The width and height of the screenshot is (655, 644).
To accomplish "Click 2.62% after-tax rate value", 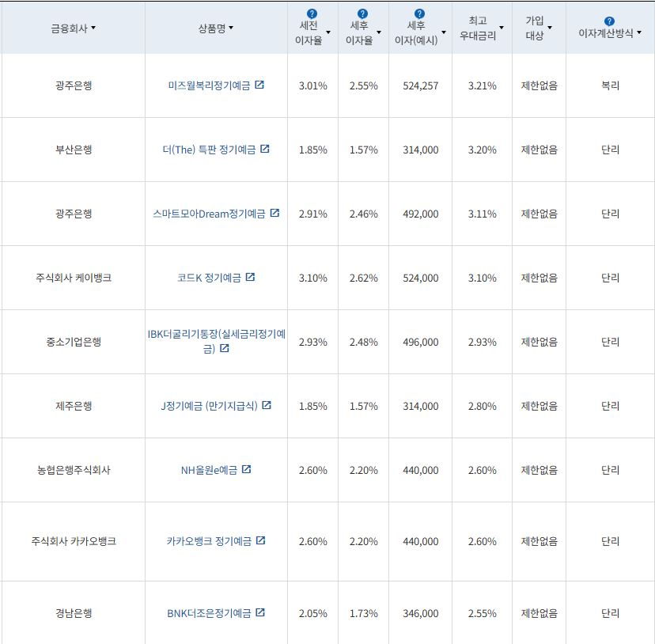I will pyautogui.click(x=363, y=278).
